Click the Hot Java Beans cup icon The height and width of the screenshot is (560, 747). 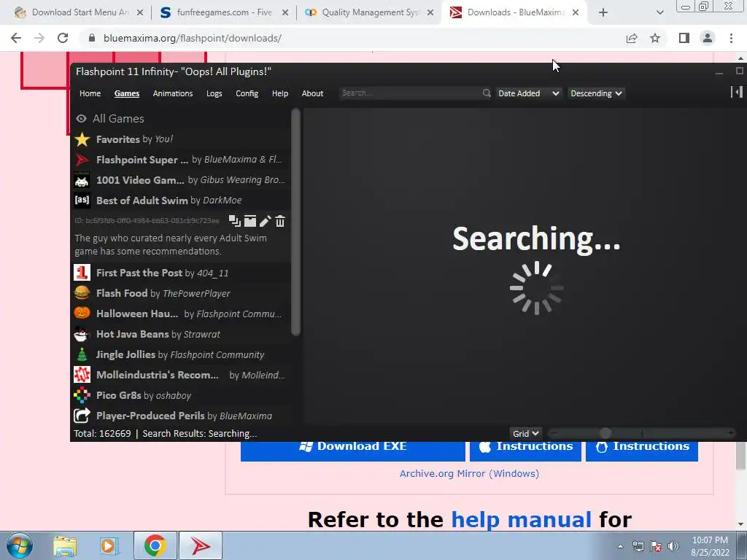point(82,334)
